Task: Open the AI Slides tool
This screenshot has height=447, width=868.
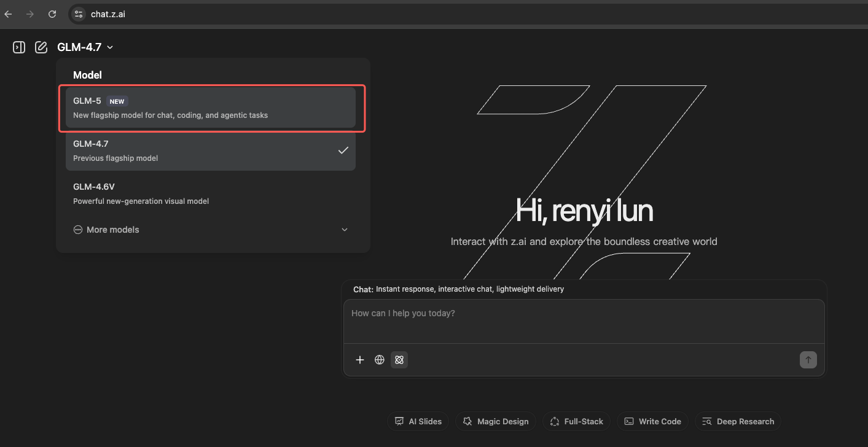Action: [418, 421]
